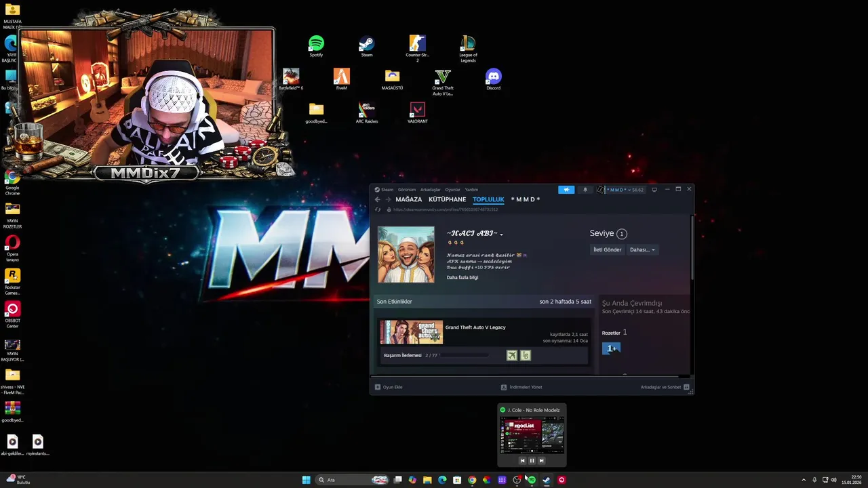Image resolution: width=868 pixels, height=488 pixels.
Task: Expand the ~HACI ABI~ name history arrow
Action: 501,234
